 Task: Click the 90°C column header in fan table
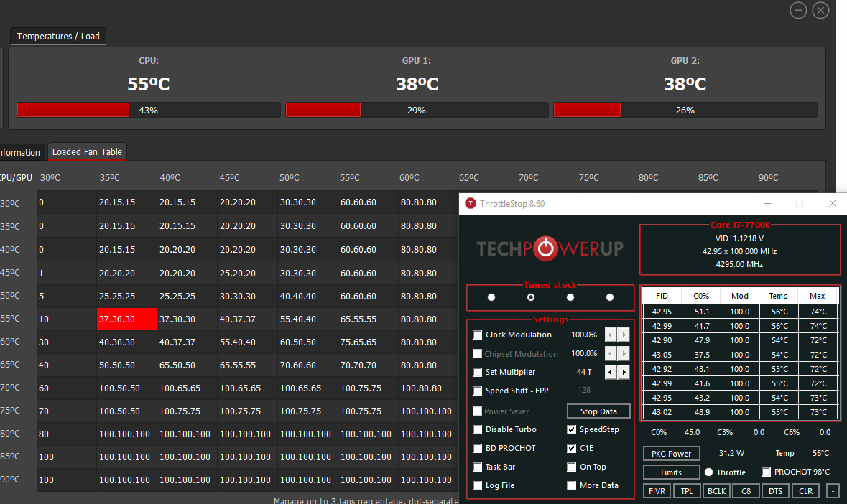click(768, 177)
